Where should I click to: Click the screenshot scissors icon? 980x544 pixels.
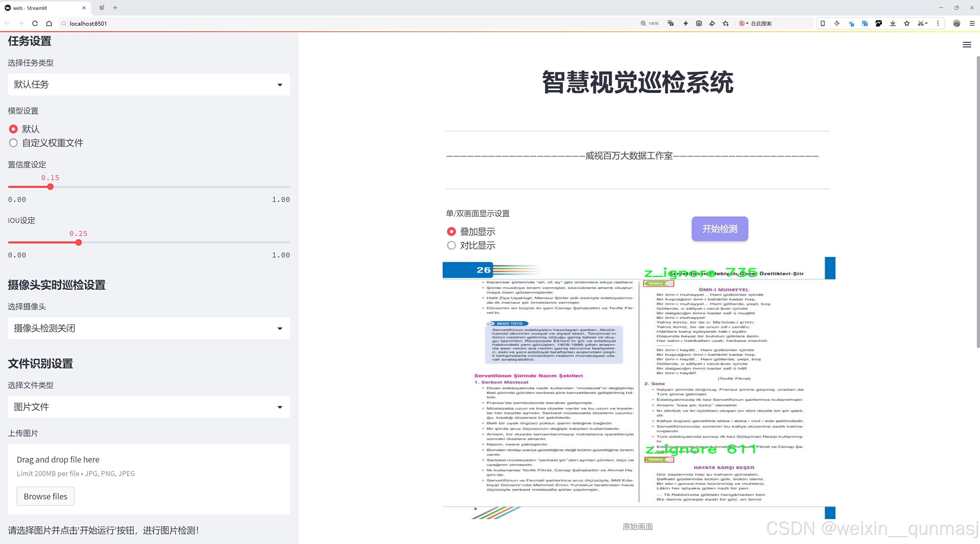click(x=920, y=24)
